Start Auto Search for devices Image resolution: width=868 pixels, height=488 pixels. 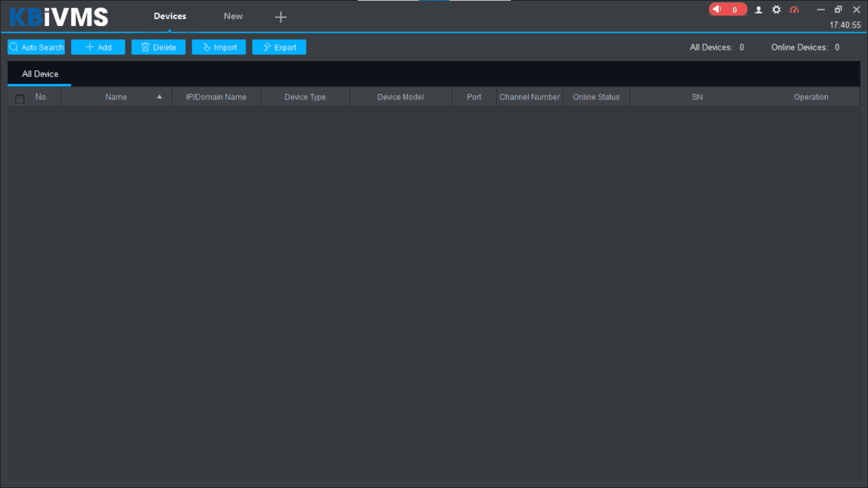(36, 47)
